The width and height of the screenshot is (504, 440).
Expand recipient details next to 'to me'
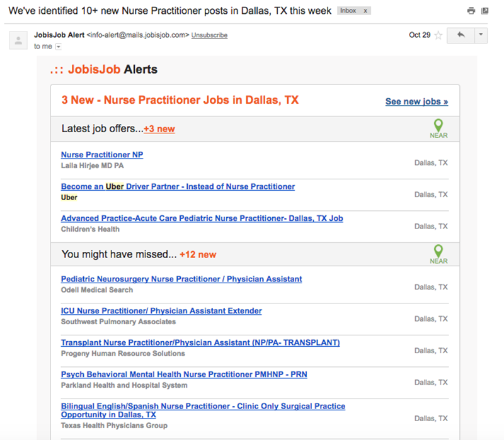(58, 47)
